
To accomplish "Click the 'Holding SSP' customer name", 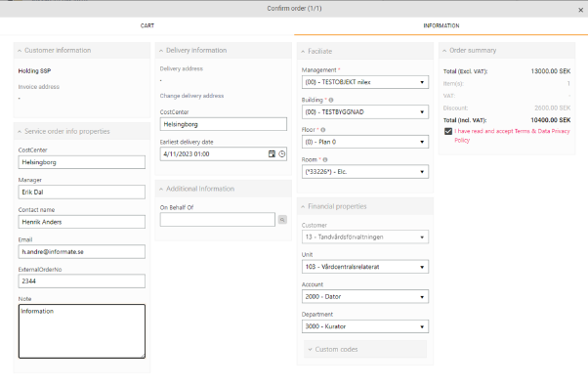I will (x=34, y=71).
